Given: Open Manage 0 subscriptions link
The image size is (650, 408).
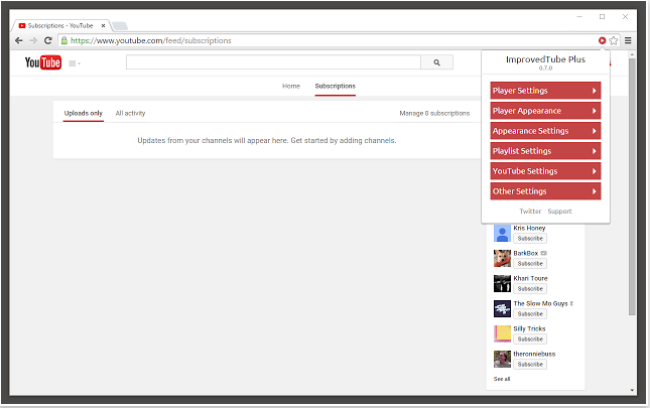Looking at the screenshot, I should [434, 113].
